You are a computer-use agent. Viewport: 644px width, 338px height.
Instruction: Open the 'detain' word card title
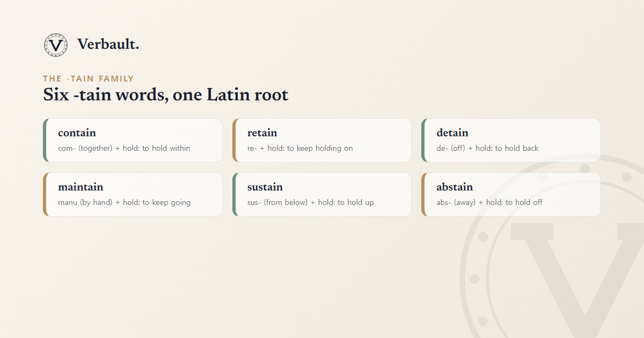(x=452, y=133)
